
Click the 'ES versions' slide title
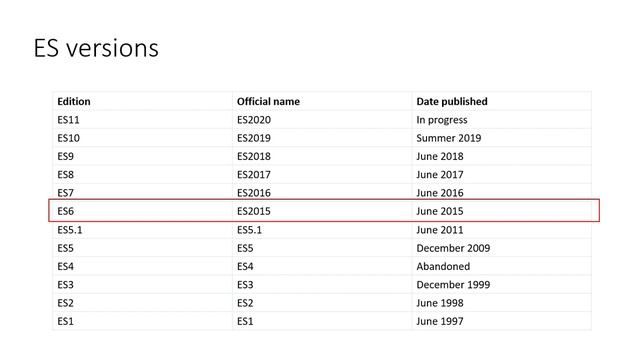click(x=96, y=48)
